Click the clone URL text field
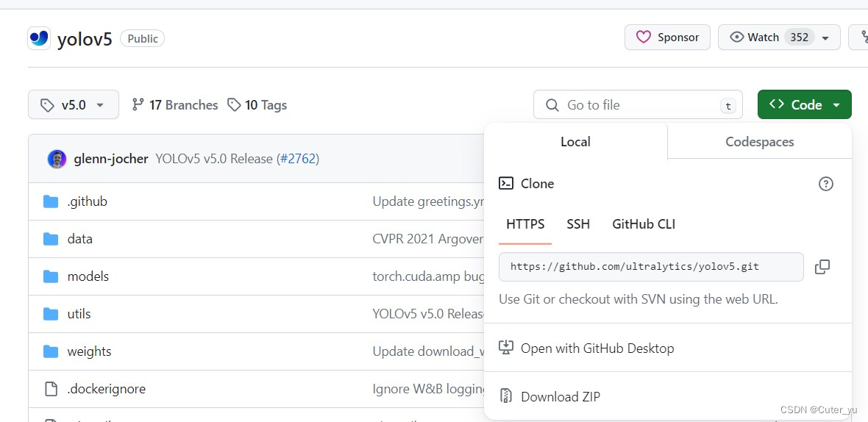This screenshot has height=422, width=868. [x=651, y=267]
